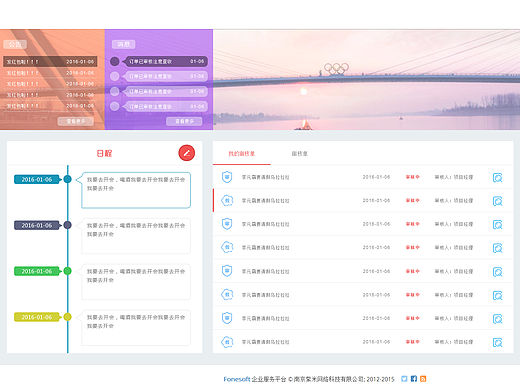Open the view-details magnifier icon in the third request row
The height and width of the screenshot is (390, 520).
coord(497,225)
